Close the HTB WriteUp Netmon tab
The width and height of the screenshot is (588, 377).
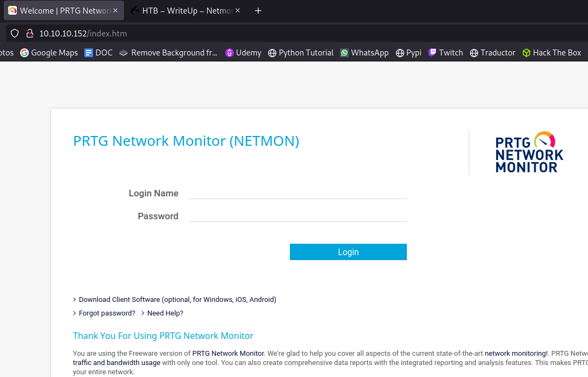pyautogui.click(x=238, y=10)
